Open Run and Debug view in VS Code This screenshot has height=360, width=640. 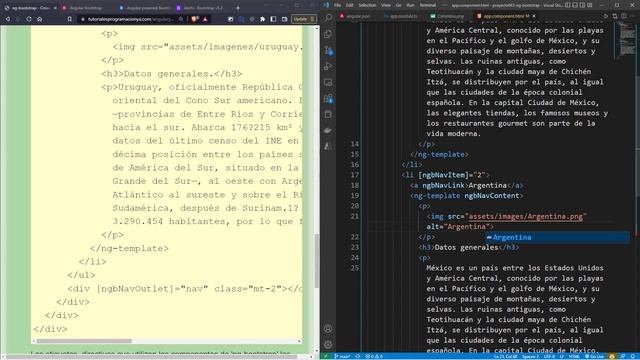pyautogui.click(x=328, y=66)
